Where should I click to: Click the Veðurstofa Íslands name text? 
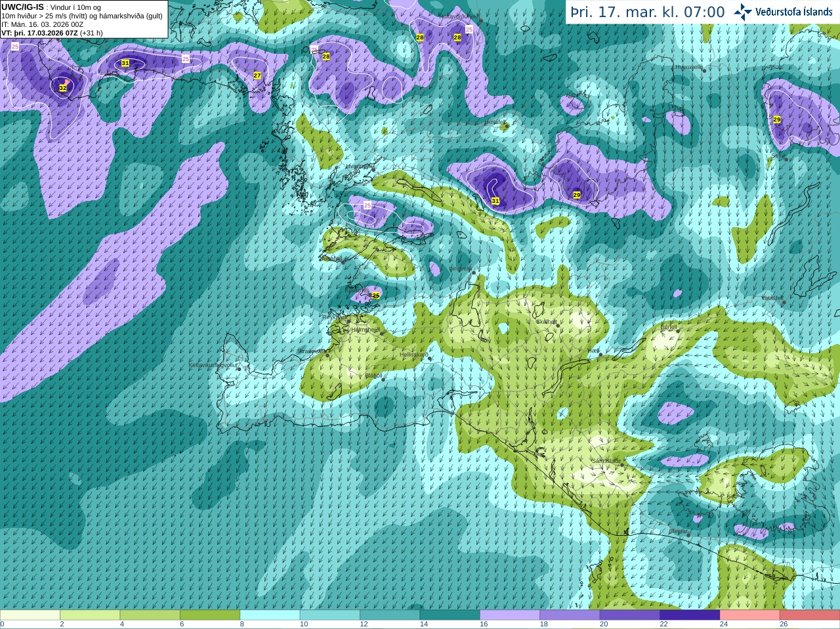793,12
